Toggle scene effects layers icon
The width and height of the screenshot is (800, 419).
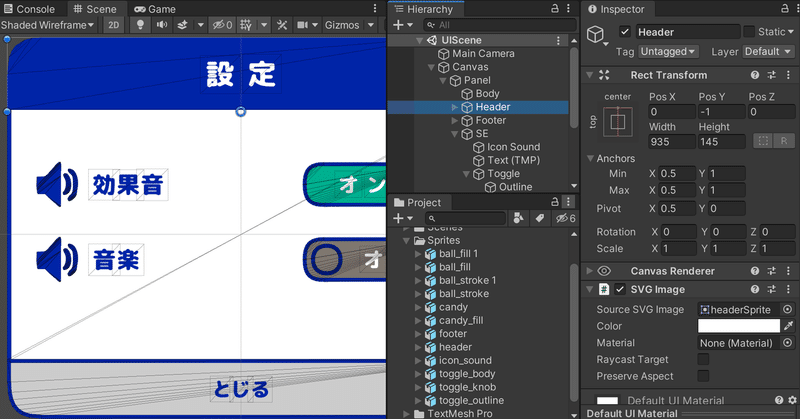182,24
